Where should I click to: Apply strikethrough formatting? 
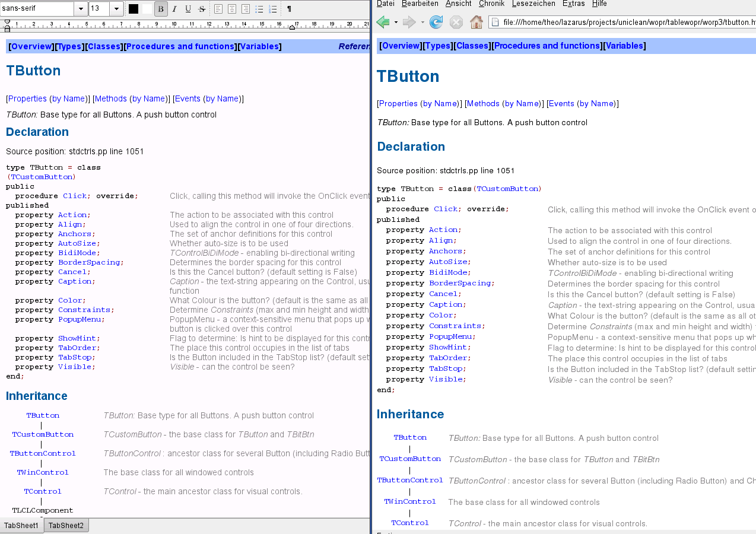pos(202,9)
